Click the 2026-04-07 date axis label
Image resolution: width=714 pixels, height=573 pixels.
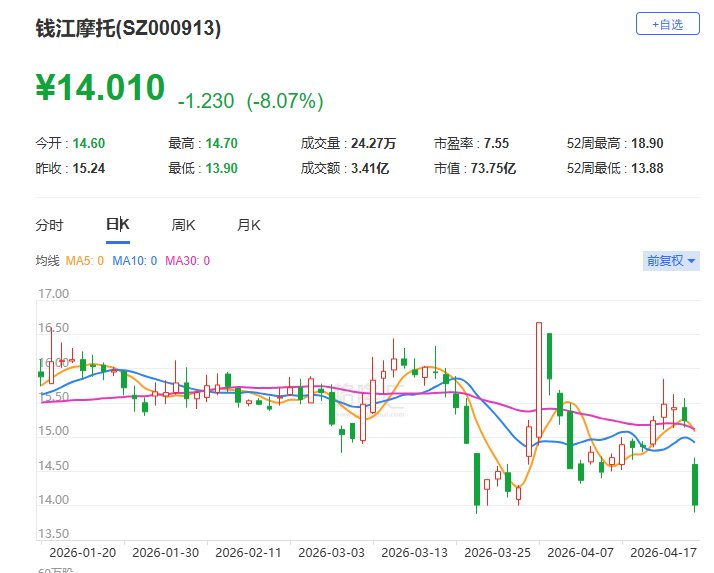pyautogui.click(x=581, y=553)
